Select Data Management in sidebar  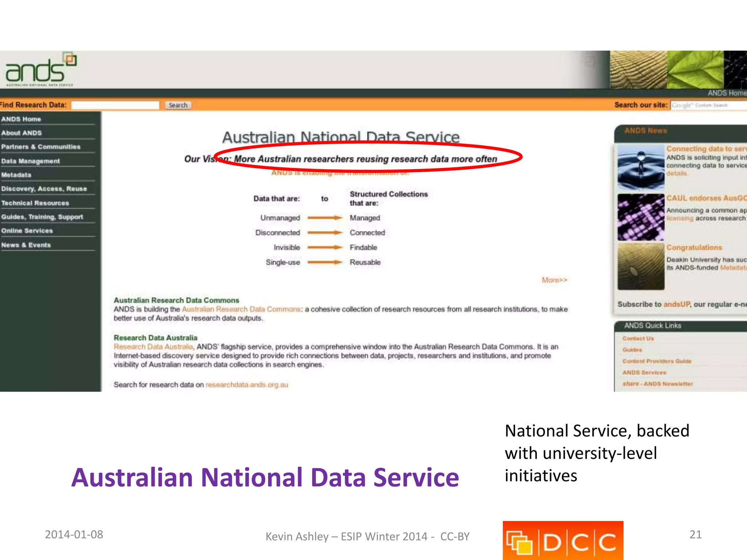[31, 161]
